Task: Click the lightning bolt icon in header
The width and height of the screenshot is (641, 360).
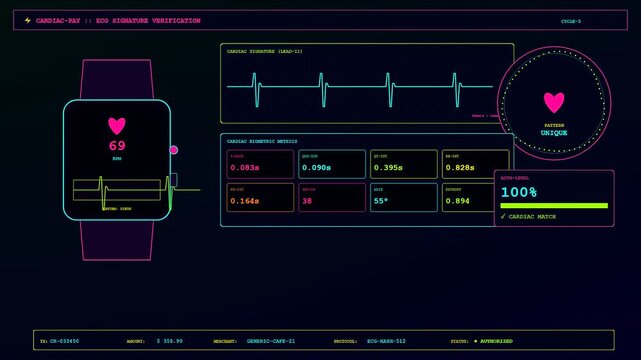Action: coord(27,20)
